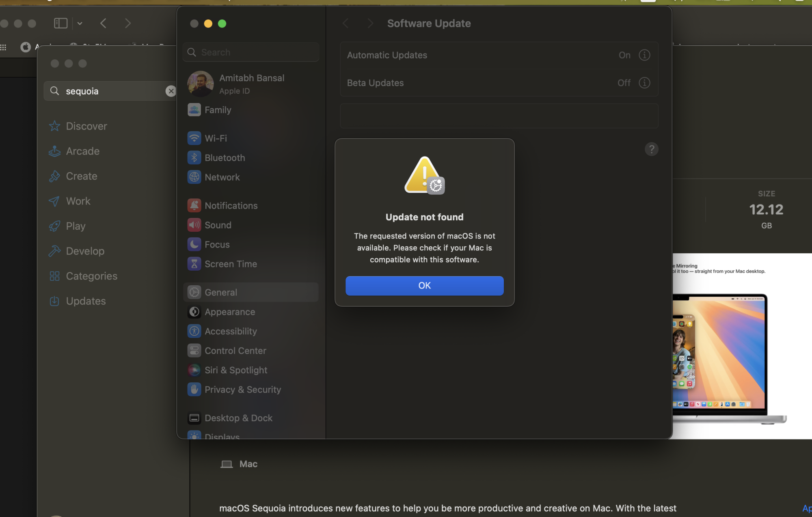This screenshot has width=812, height=517.
Task: Click info icon next to Automatic Updates
Action: tap(644, 55)
